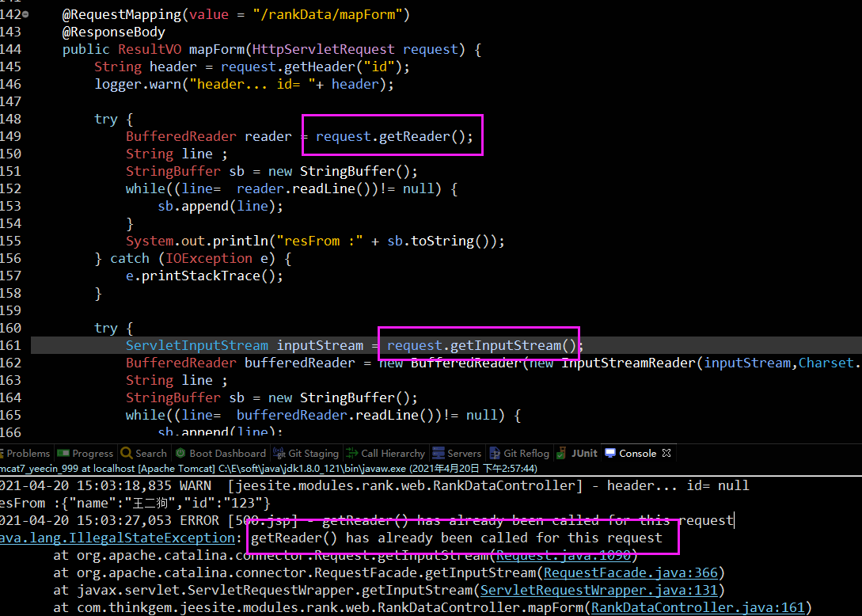This screenshot has width=862, height=616.
Task: Switch to the Progress tab
Action: pyautogui.click(x=85, y=453)
